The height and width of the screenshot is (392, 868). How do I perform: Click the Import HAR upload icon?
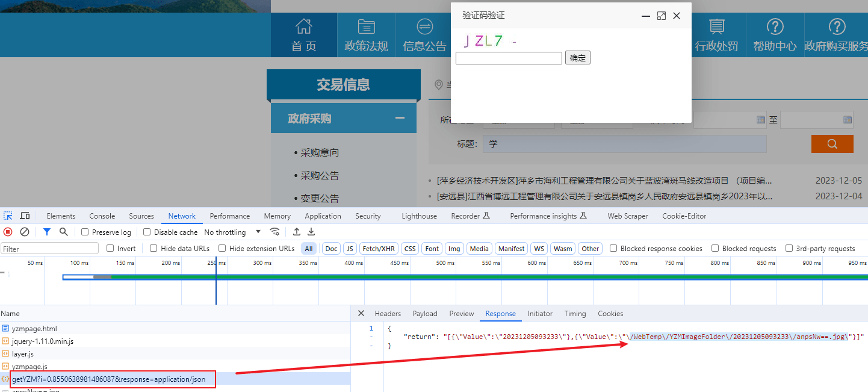297,232
